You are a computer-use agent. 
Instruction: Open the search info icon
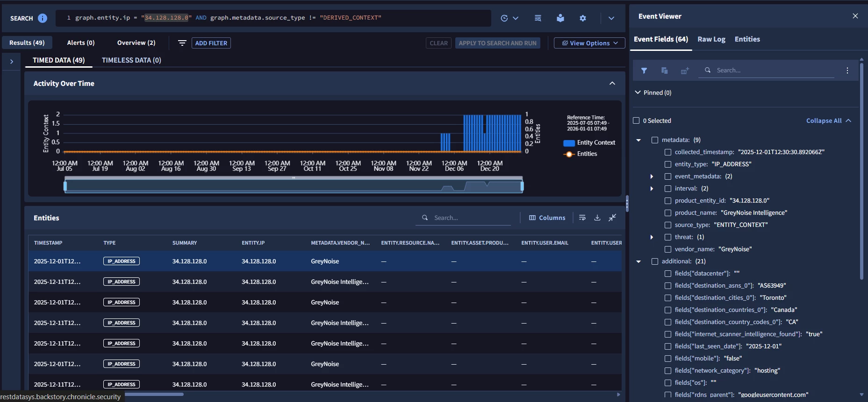pos(43,18)
